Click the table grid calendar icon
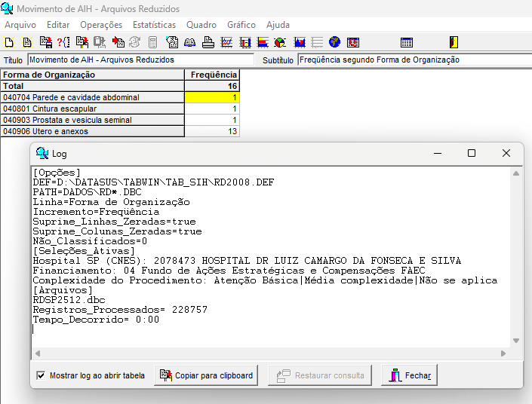The width and height of the screenshot is (532, 404). coord(407,42)
